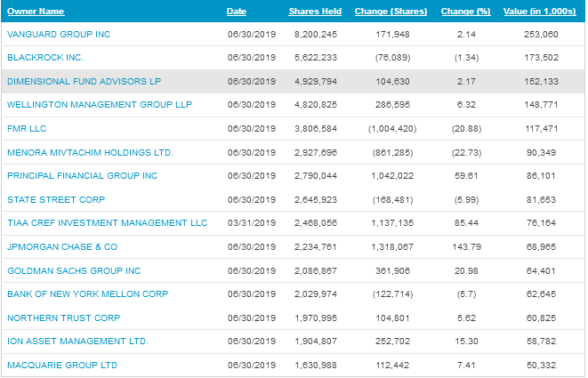Click Wellington's change in shares 286,595
588x378 pixels.
coord(392,105)
